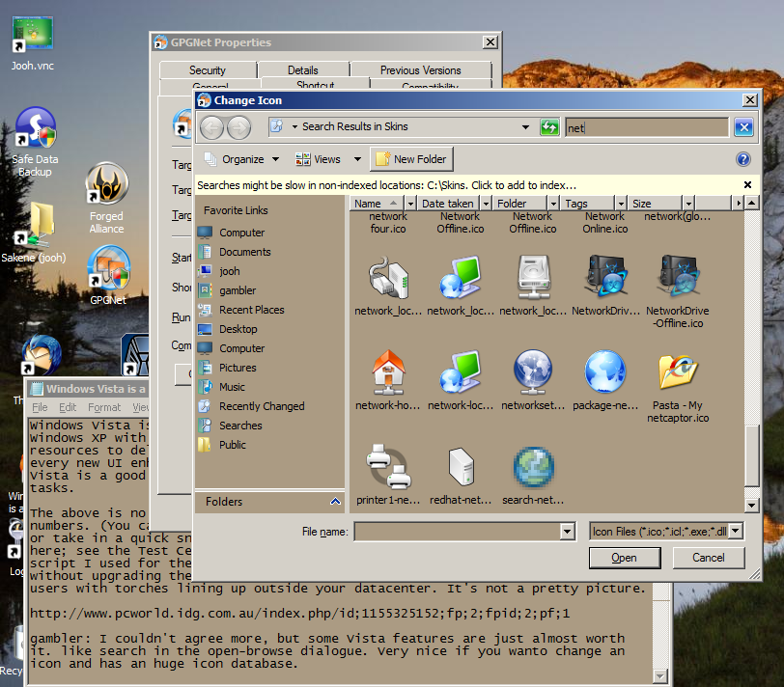
Task: Open the Size column filter dropdown
Action: pos(688,204)
